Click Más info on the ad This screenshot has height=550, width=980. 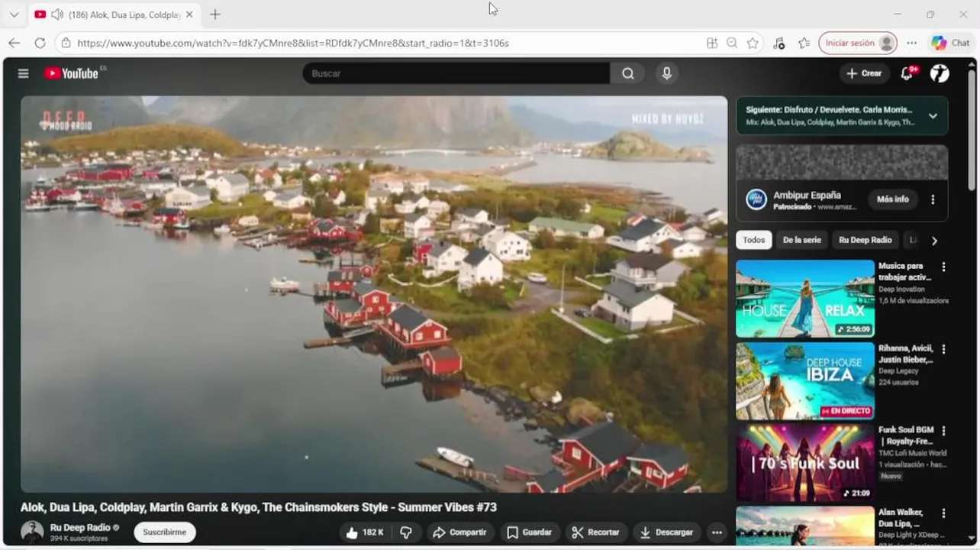tap(893, 199)
